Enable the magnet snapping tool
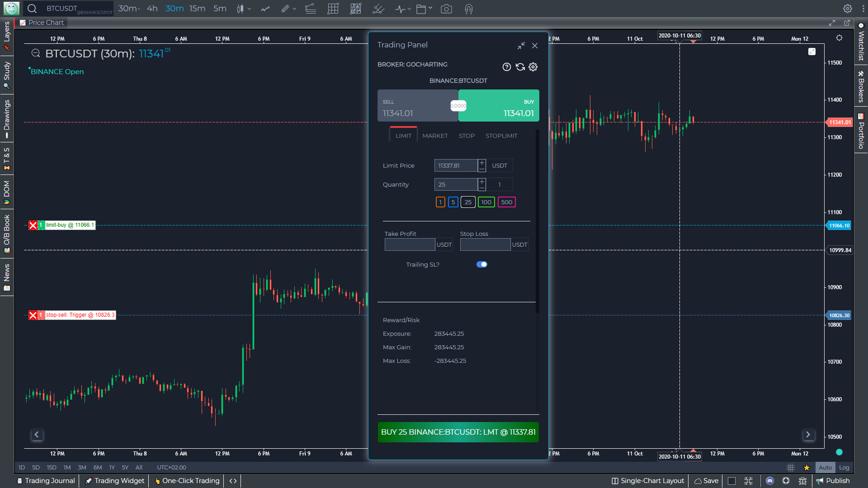Viewport: 868px width, 488px height. (x=468, y=9)
